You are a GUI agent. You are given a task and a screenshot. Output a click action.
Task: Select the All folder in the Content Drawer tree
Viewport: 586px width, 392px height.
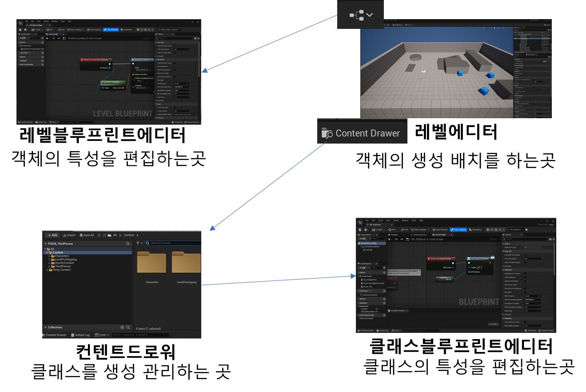[x=52, y=249]
